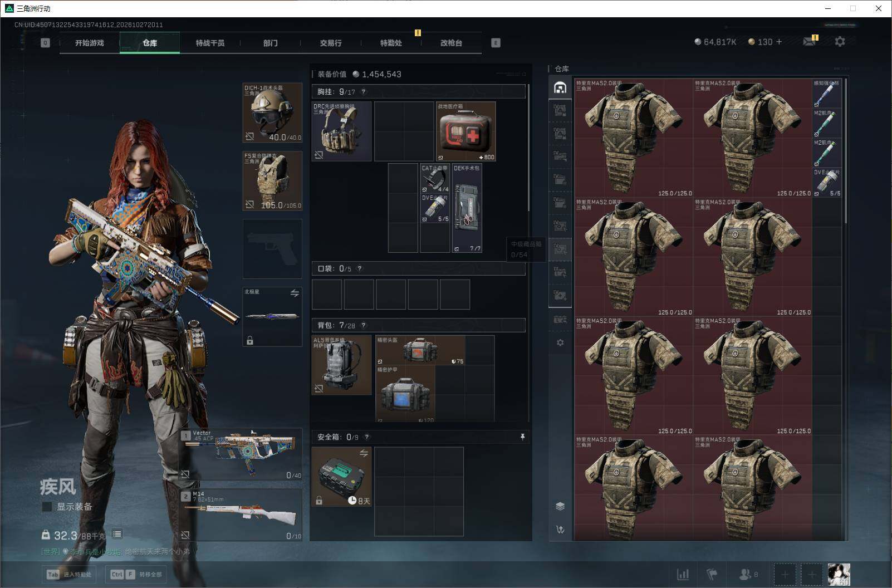Select the M14 7.62x51mm weapon slot
This screenshot has height=588, width=892.
pos(241,515)
